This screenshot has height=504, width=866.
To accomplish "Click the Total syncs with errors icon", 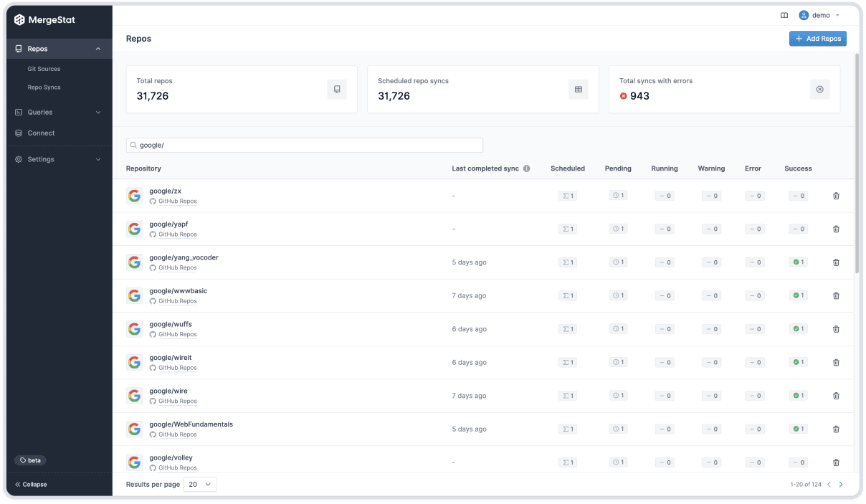I will click(820, 89).
